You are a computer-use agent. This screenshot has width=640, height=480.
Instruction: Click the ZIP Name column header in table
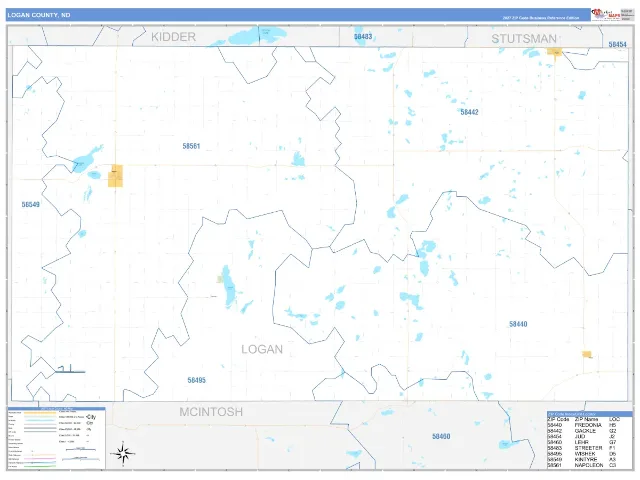(x=587, y=419)
